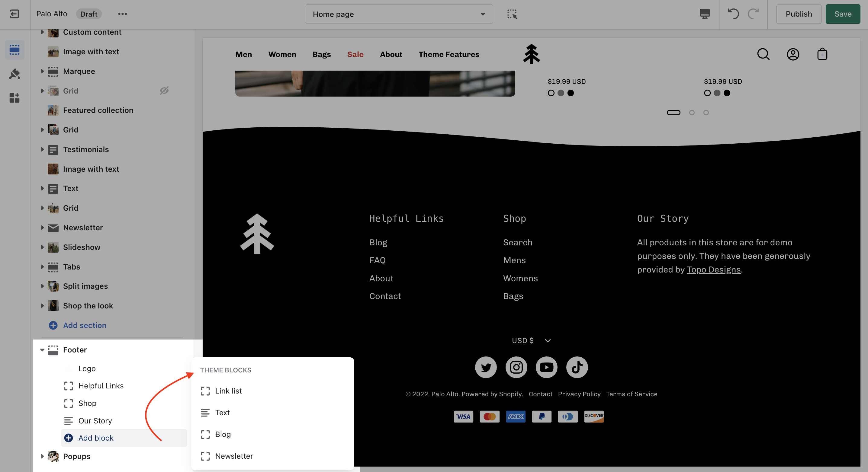The image size is (868, 472).
Task: Click the inspector selection tool icon
Action: (512, 14)
